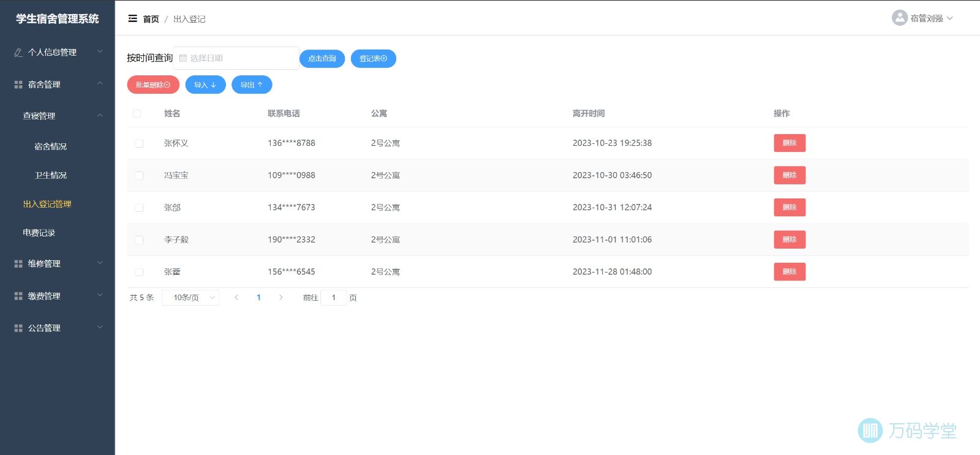The height and width of the screenshot is (455, 980).
Task: Click the phone cell 136****8788
Action: 292,143
